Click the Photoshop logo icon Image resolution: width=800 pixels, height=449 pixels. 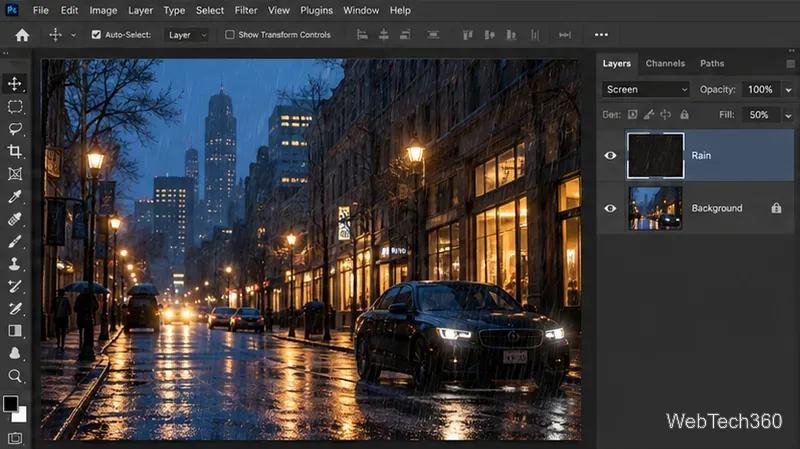pos(12,10)
